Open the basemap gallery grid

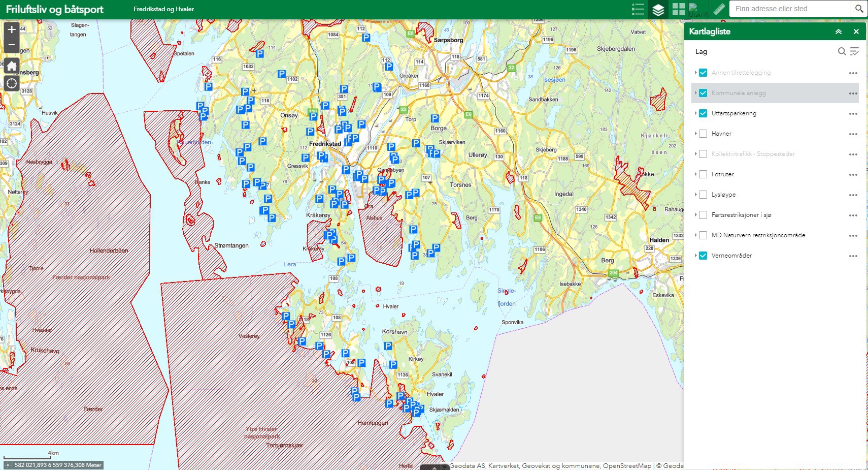coord(679,9)
